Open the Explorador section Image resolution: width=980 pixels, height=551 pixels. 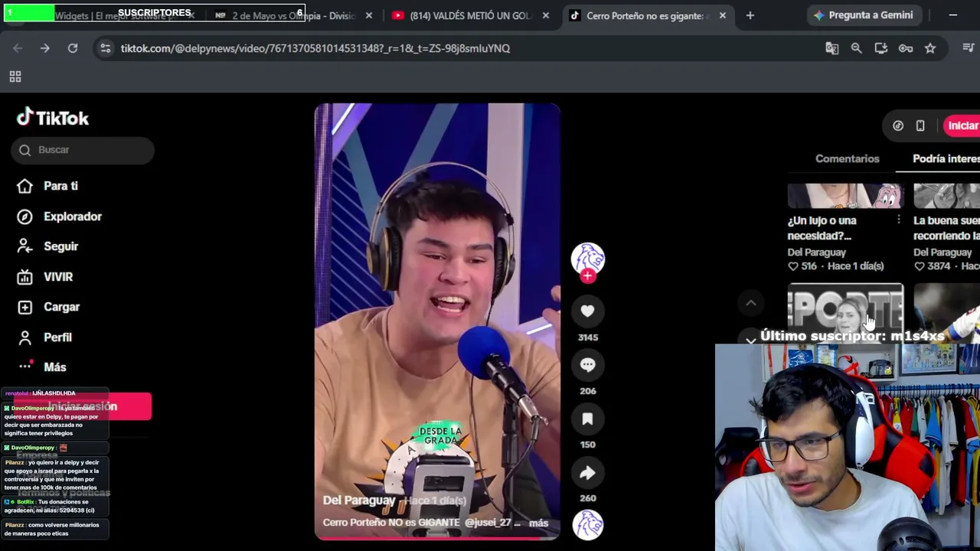coord(60,217)
